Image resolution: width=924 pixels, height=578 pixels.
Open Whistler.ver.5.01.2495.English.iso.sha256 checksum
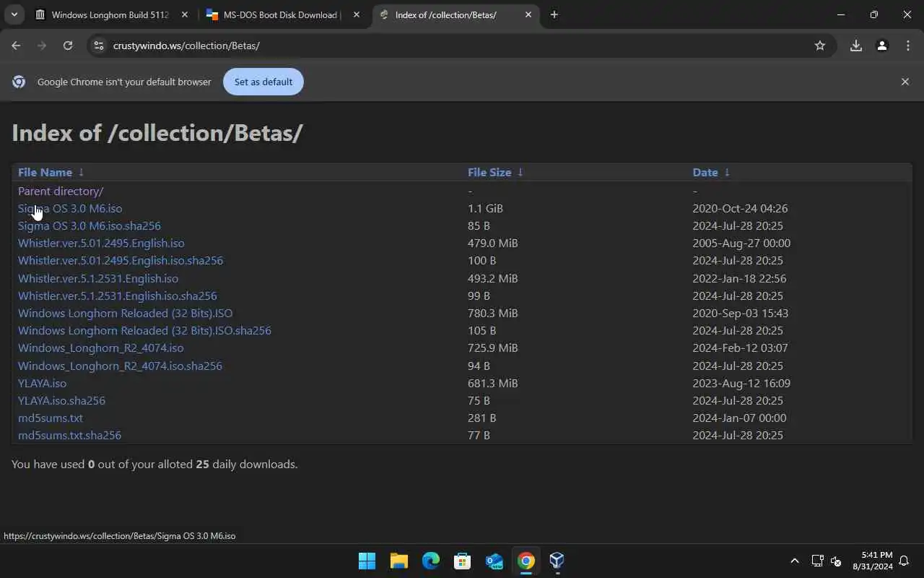[121, 260]
